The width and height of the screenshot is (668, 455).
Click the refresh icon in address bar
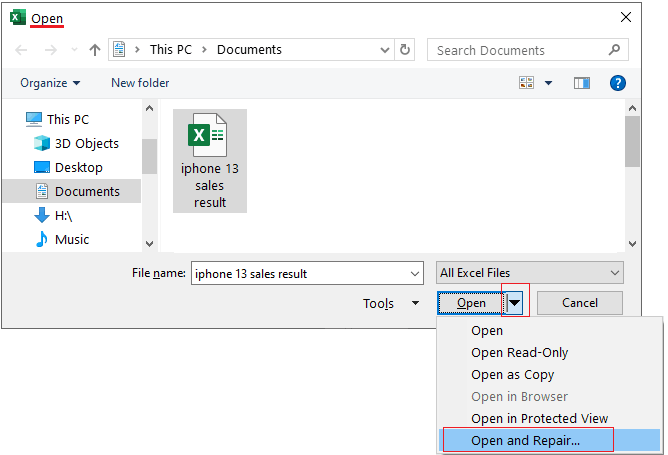point(405,50)
